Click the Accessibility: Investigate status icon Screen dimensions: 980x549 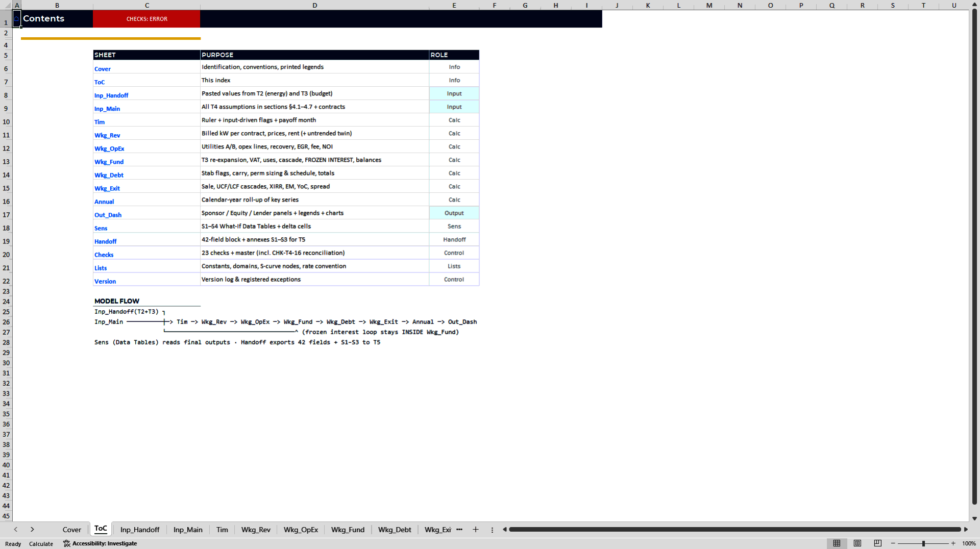[x=100, y=543]
